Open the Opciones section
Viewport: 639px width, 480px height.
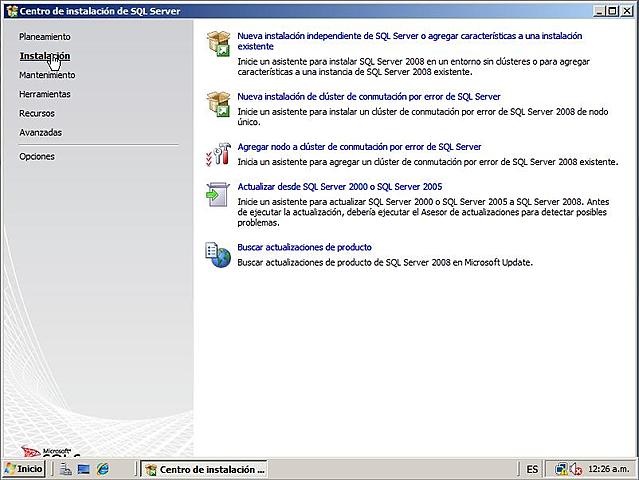click(37, 156)
